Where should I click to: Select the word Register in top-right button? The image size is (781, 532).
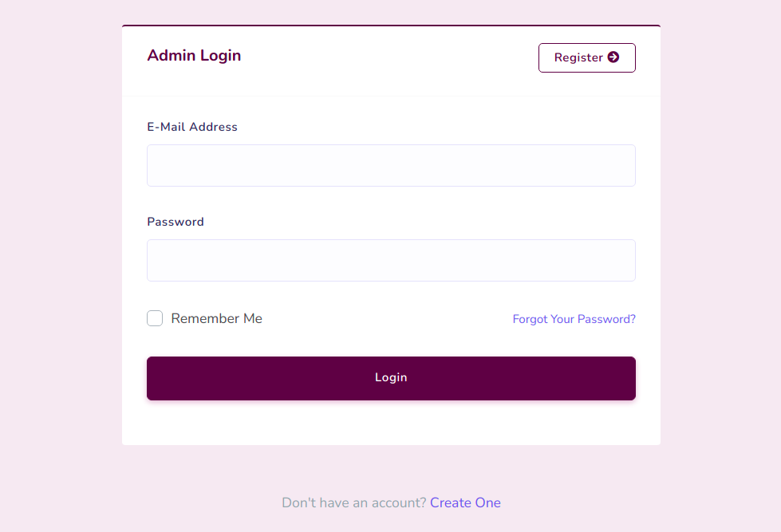[578, 57]
